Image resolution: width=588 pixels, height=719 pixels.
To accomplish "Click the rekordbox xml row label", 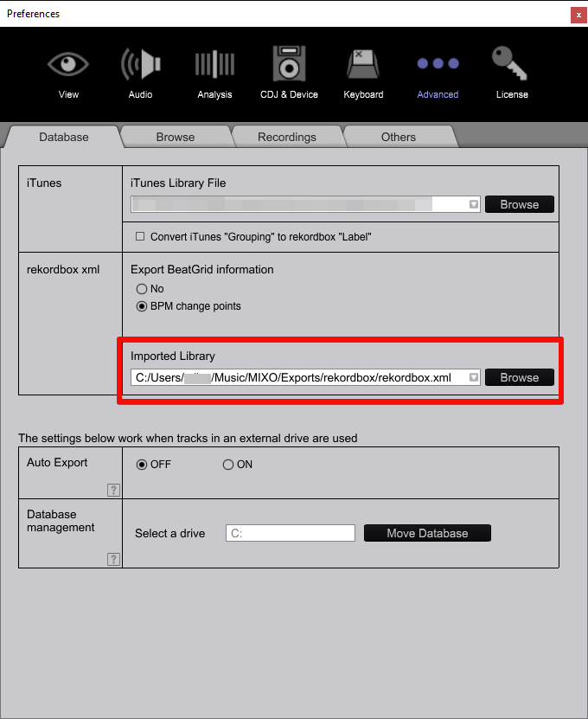I will pyautogui.click(x=63, y=270).
